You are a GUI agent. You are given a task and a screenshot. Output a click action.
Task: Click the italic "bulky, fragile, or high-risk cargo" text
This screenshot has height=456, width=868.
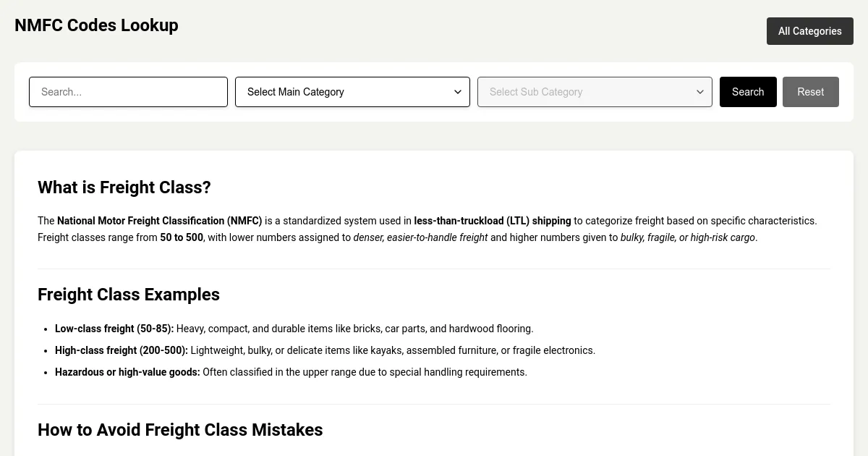[687, 237]
